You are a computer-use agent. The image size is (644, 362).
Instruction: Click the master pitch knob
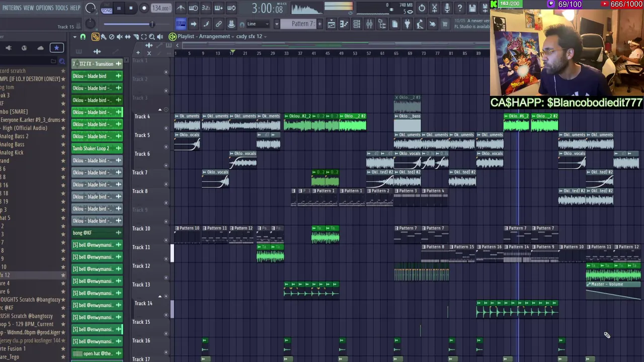[90, 24]
